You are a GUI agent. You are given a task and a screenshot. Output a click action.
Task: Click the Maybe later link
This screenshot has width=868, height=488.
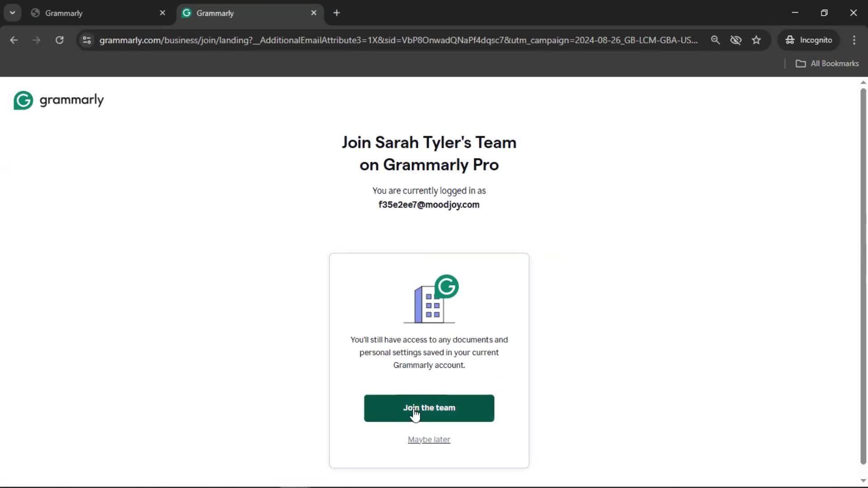429,439
